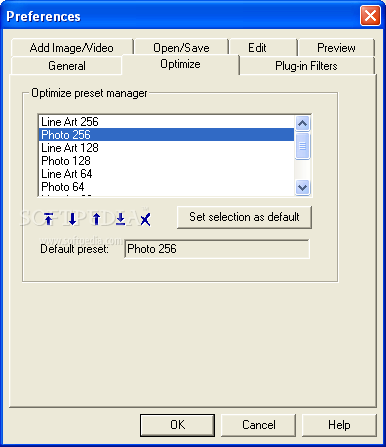Cancel the Preferences dialog
The image size is (386, 447).
pyautogui.click(x=259, y=425)
